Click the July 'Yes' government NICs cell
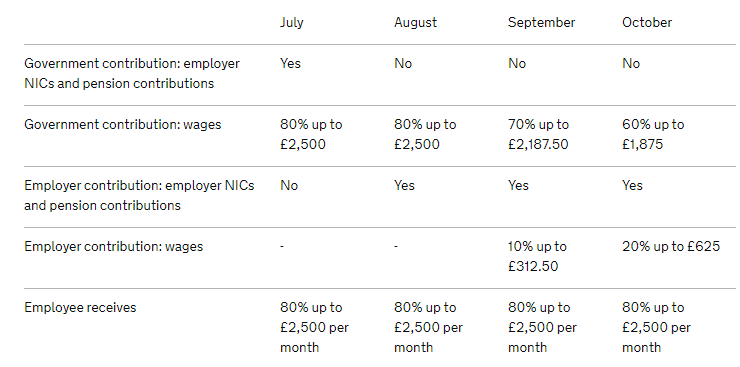740x367 pixels. click(290, 64)
